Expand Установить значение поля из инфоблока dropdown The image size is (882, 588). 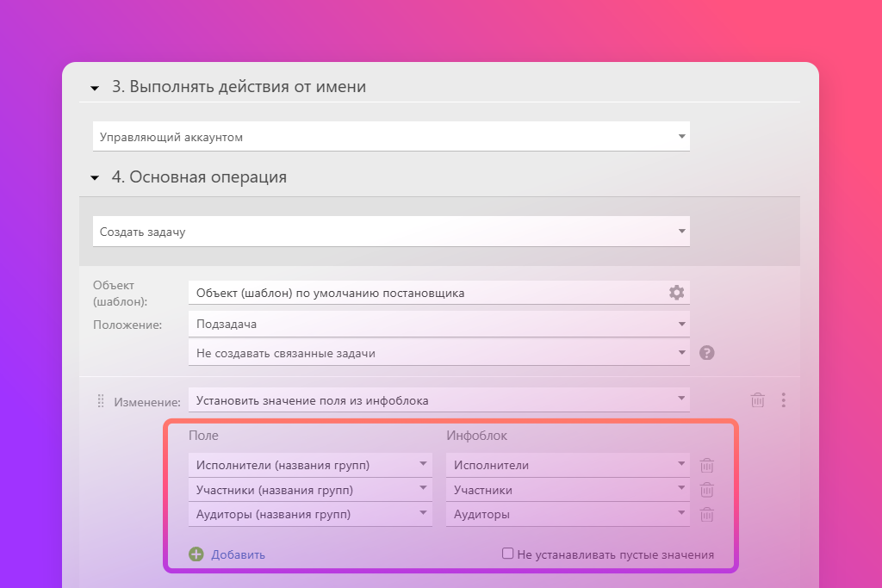(438, 400)
